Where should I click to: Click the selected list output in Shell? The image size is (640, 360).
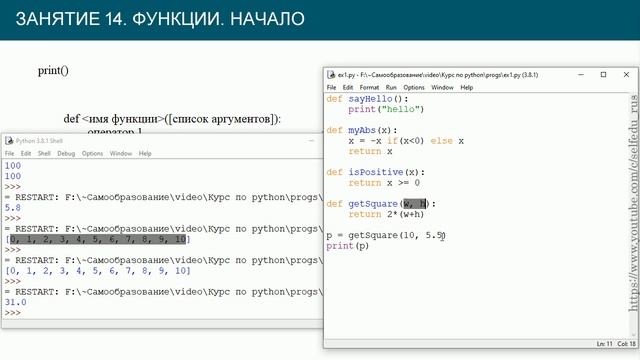tap(98, 239)
